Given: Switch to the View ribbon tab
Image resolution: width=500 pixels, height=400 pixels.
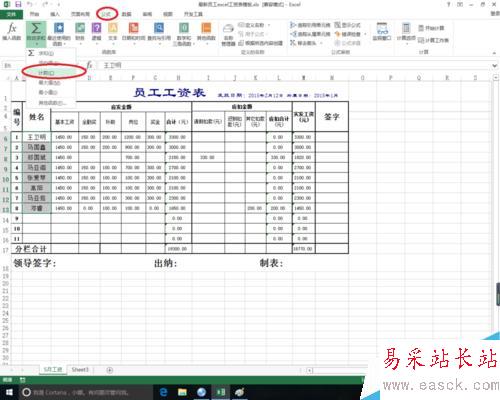Looking at the screenshot, I should (168, 14).
